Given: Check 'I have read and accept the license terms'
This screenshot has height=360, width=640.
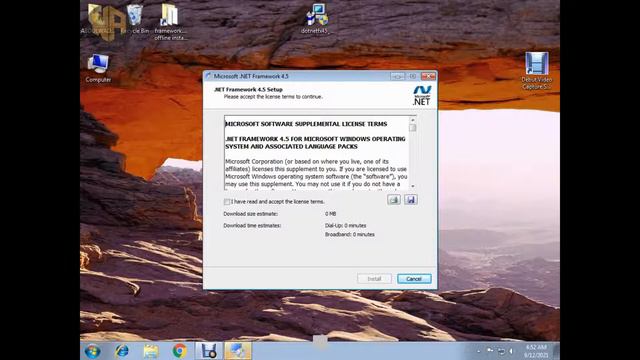Looking at the screenshot, I should pyautogui.click(x=227, y=202).
